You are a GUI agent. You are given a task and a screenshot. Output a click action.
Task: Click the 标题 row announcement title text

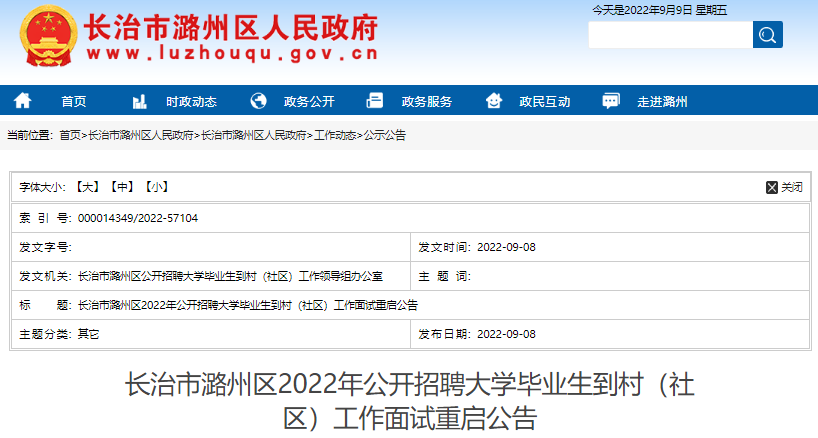248,306
